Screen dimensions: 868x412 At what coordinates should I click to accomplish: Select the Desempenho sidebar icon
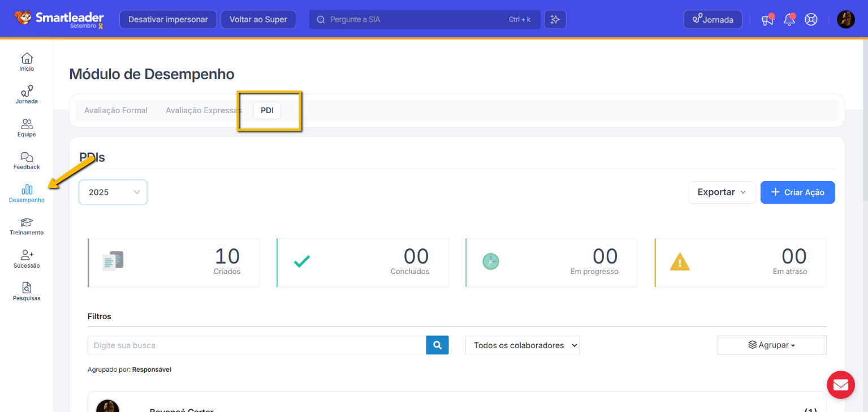pos(27,193)
